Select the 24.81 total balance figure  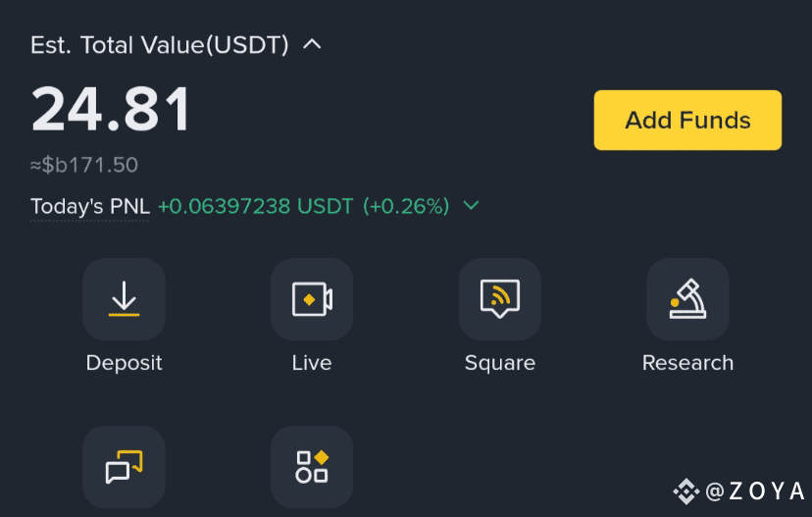point(111,109)
